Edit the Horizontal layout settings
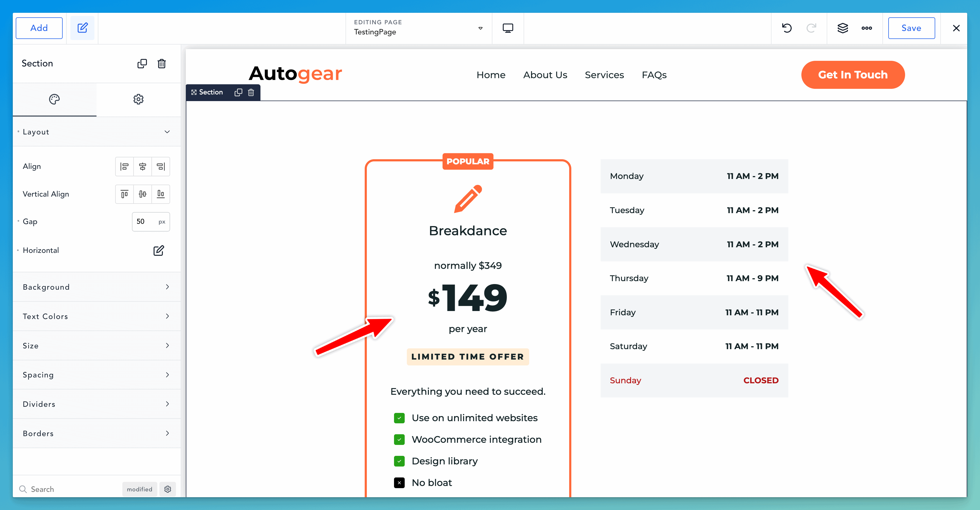Viewport: 980px width, 510px height. click(159, 250)
